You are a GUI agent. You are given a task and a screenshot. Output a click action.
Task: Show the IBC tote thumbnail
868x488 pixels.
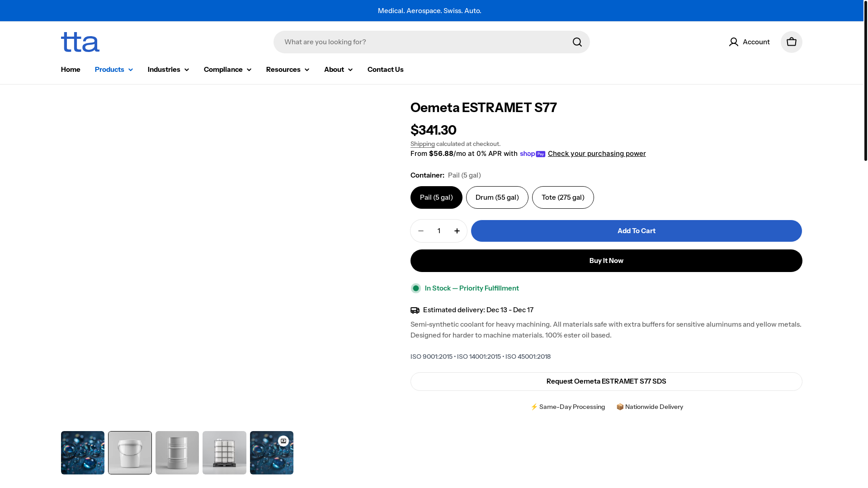pos(224,453)
